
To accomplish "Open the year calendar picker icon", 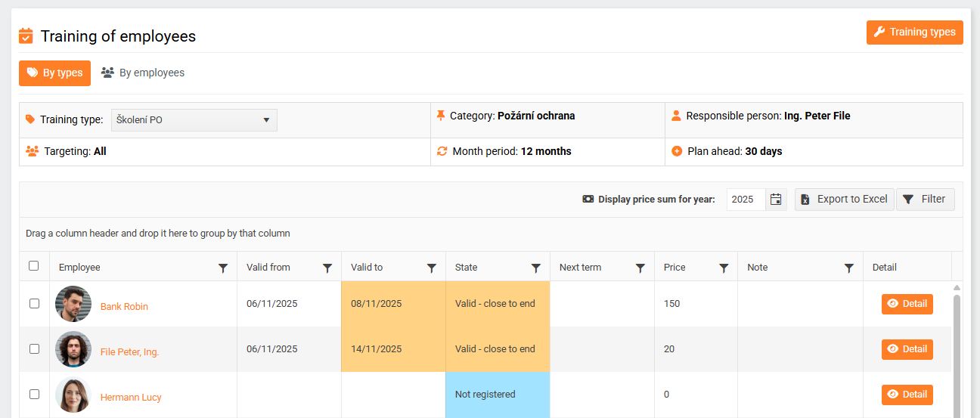I will [x=776, y=200].
